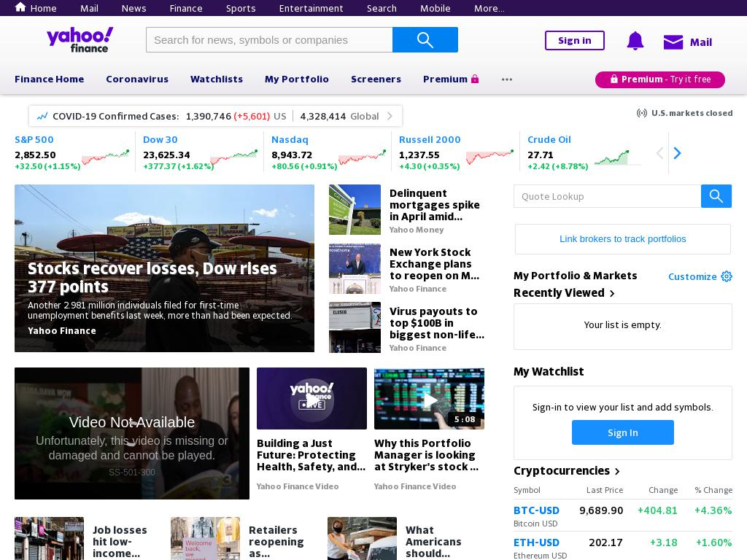
Task: Click the purple Mail envelope icon
Action: 673,42
